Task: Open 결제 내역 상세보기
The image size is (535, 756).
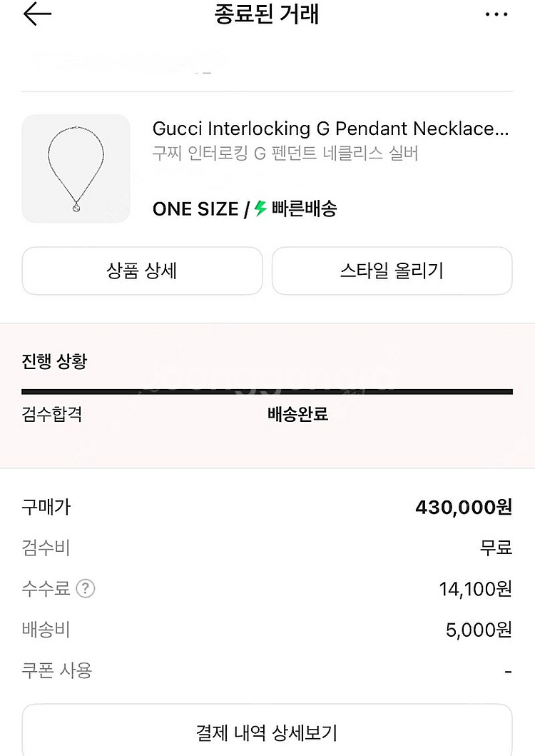Action: pos(267,732)
